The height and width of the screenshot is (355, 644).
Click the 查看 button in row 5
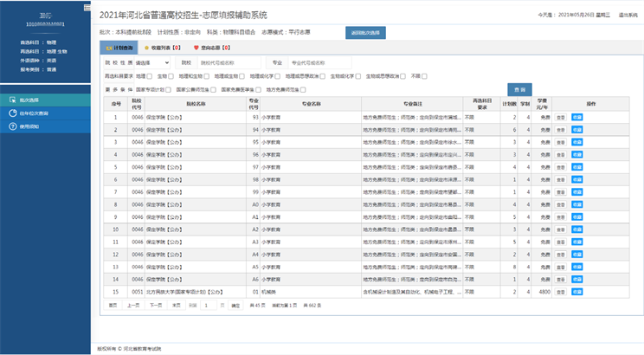click(560, 166)
